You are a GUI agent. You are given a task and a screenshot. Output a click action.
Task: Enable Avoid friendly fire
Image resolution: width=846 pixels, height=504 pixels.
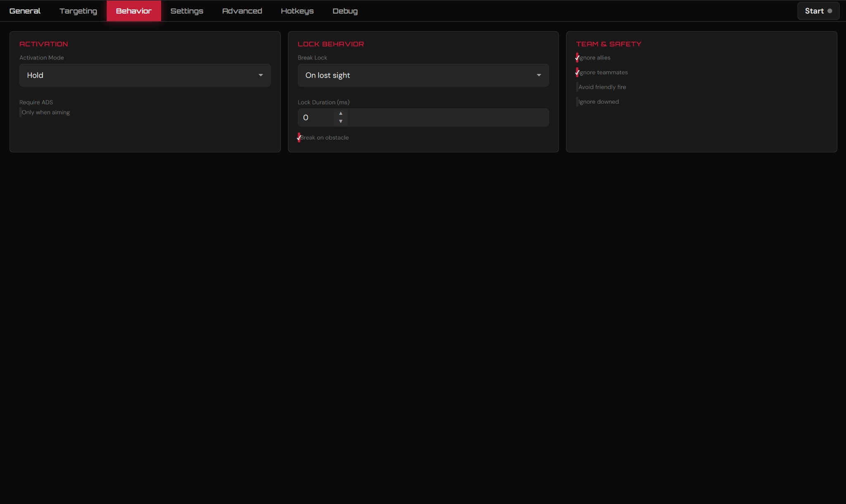[x=577, y=87]
